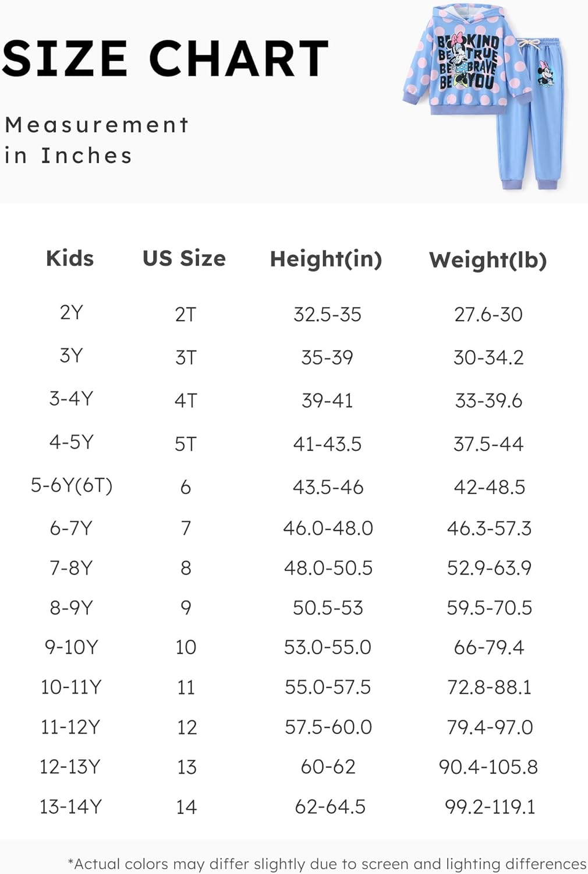This screenshot has height=874, width=588.
Task: Click the 72.8-88.1 weight value
Action: point(489,688)
